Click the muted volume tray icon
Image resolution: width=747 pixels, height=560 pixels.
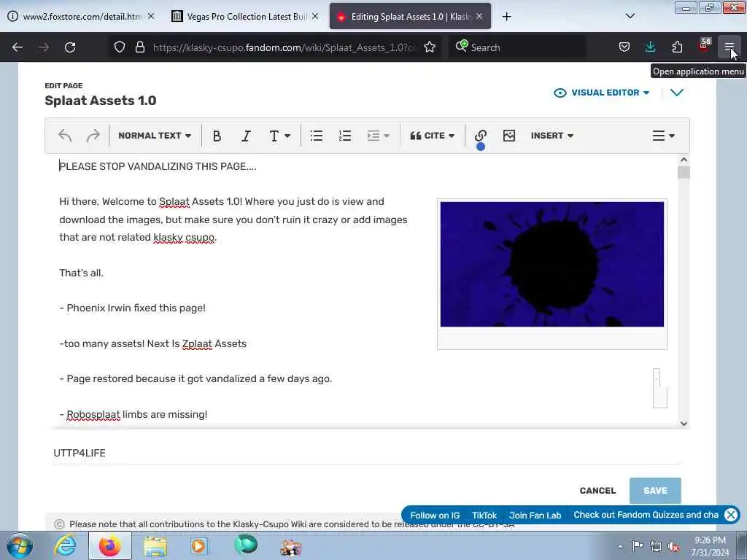(673, 547)
